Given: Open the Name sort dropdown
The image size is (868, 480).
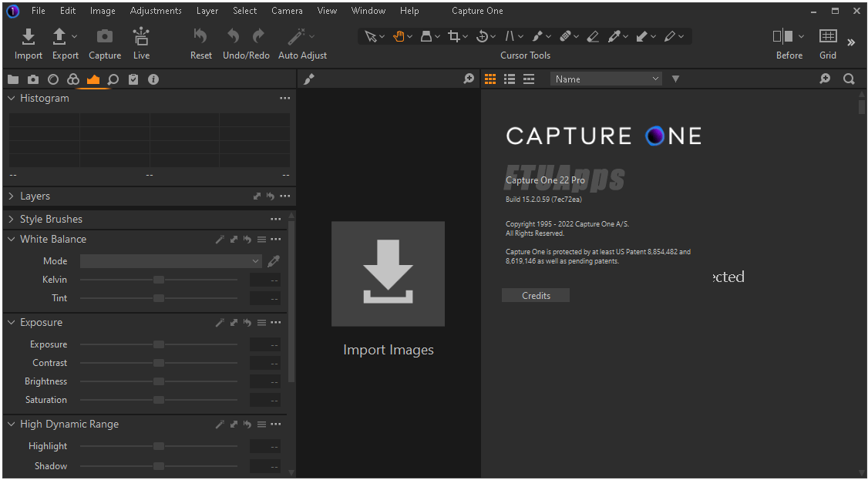Looking at the screenshot, I should [607, 79].
